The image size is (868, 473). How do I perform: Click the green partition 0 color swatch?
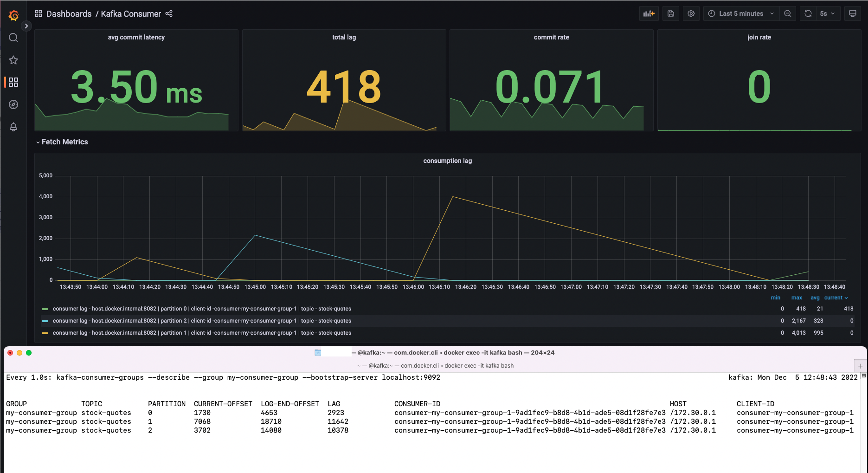45,309
